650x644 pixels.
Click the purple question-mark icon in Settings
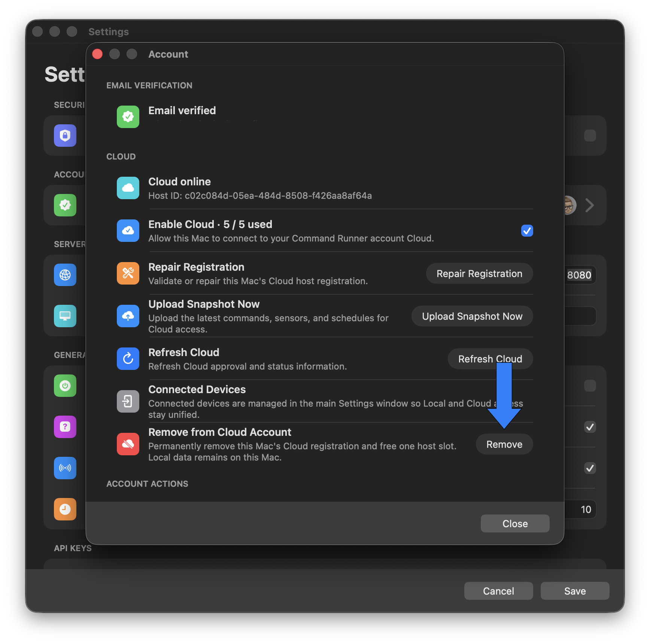(x=65, y=427)
